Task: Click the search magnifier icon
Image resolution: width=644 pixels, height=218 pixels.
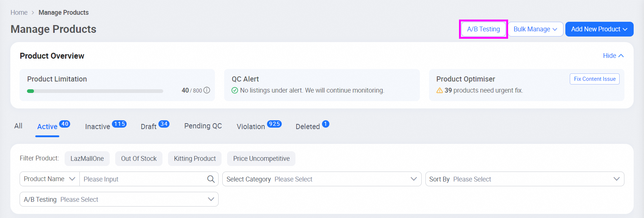Action: click(211, 179)
